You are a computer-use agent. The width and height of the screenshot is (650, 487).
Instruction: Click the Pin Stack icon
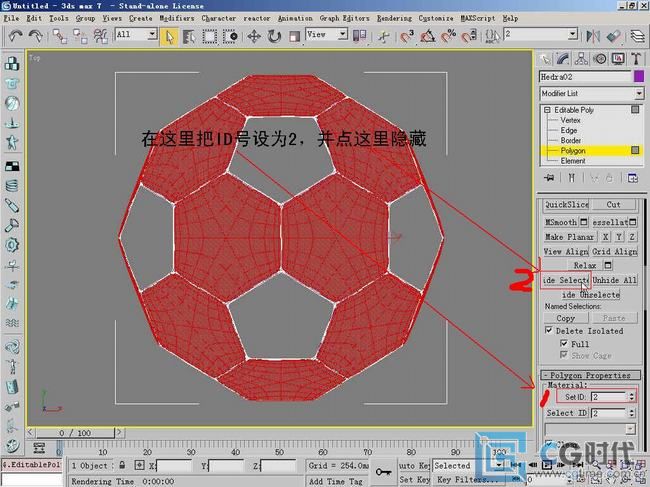click(x=549, y=178)
